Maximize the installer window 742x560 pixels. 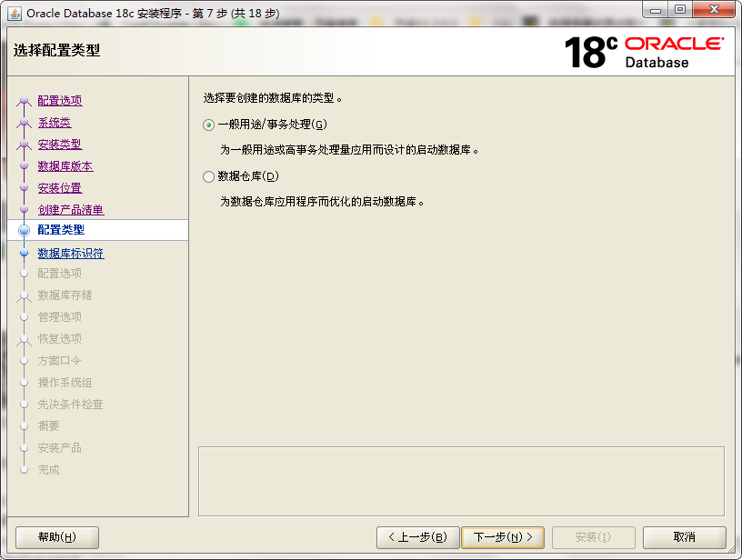680,10
